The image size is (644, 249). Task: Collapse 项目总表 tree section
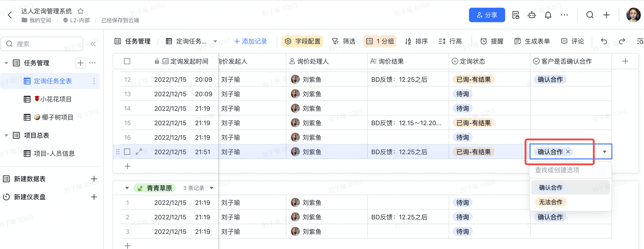pyautogui.click(x=7, y=136)
